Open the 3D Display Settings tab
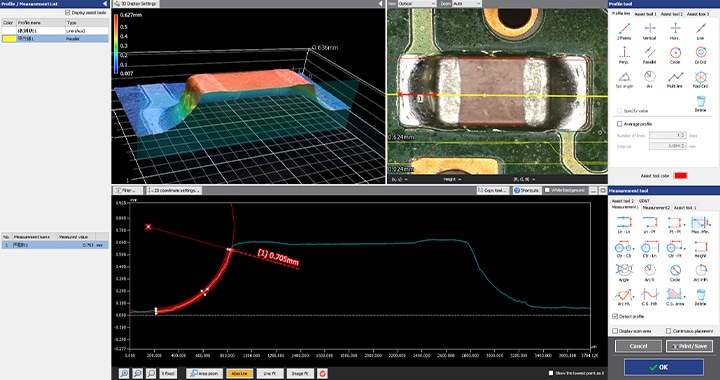Screen dimensions: 720x380 point(135,4)
